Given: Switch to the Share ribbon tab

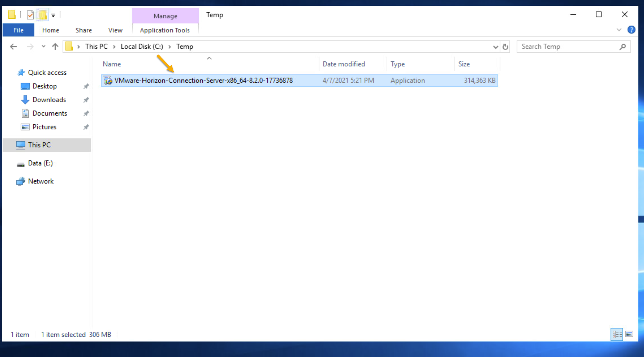Looking at the screenshot, I should pyautogui.click(x=84, y=30).
